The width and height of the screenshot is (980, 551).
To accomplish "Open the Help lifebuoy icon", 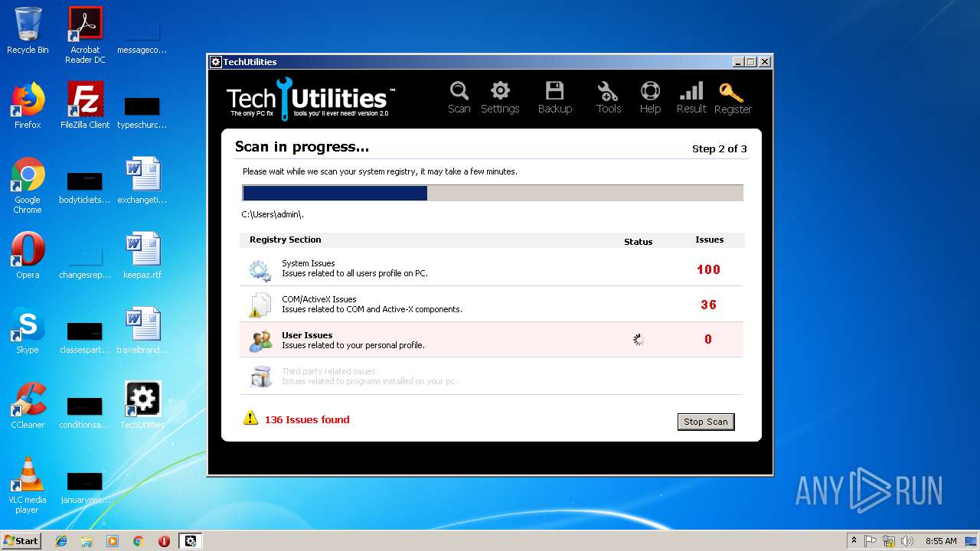I will pos(650,97).
